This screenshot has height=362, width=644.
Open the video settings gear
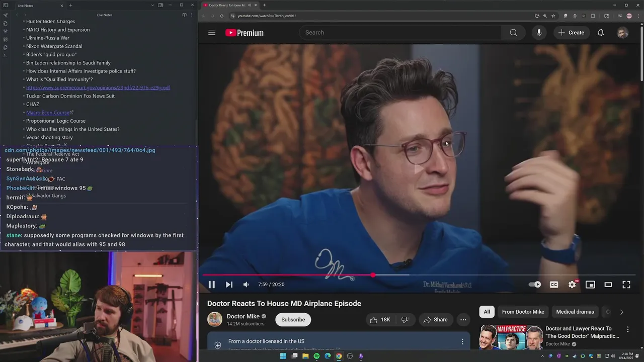click(572, 285)
